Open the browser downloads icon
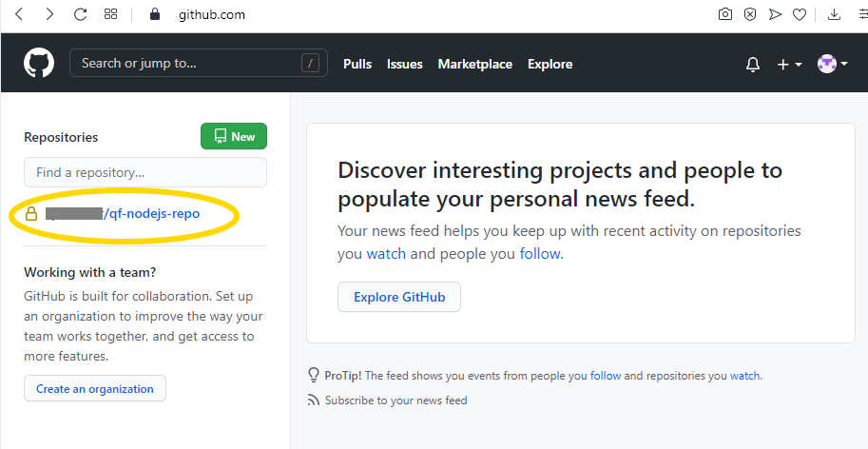The width and height of the screenshot is (868, 449). point(835,14)
